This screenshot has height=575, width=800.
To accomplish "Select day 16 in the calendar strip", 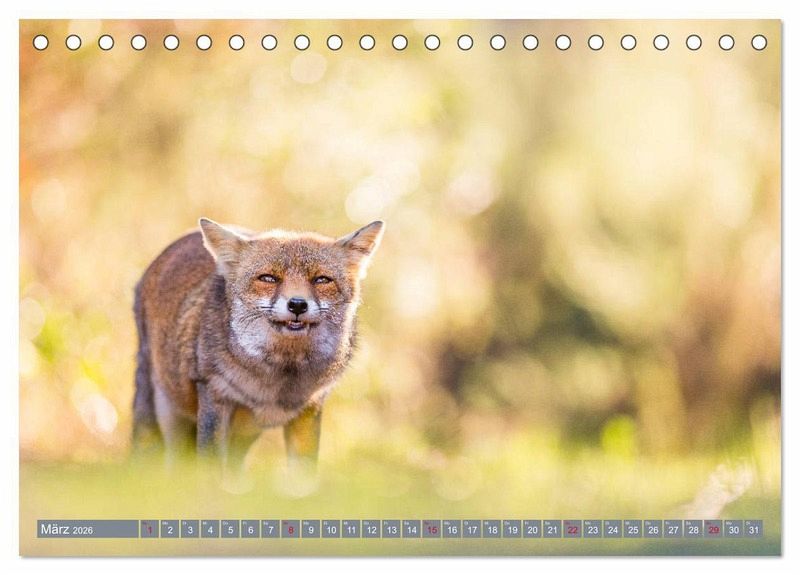I will pyautogui.click(x=452, y=529).
